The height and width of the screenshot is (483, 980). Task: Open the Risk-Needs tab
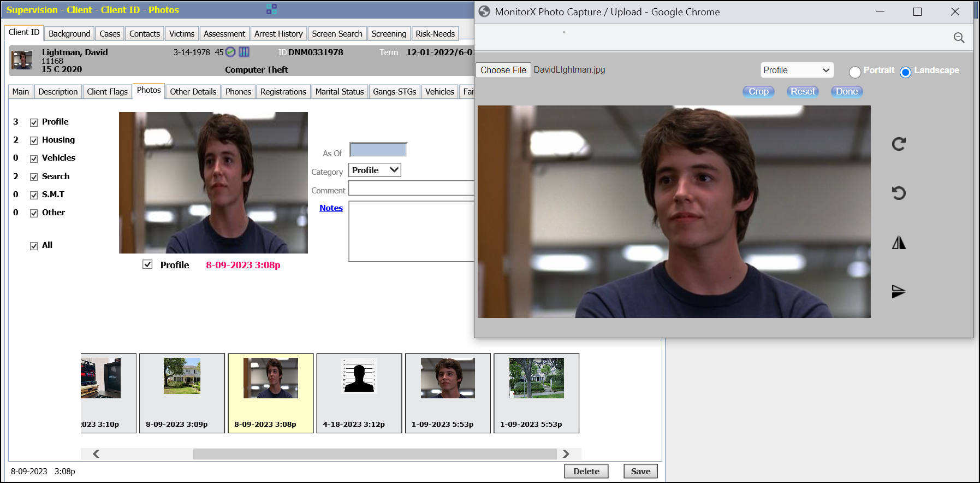(435, 33)
